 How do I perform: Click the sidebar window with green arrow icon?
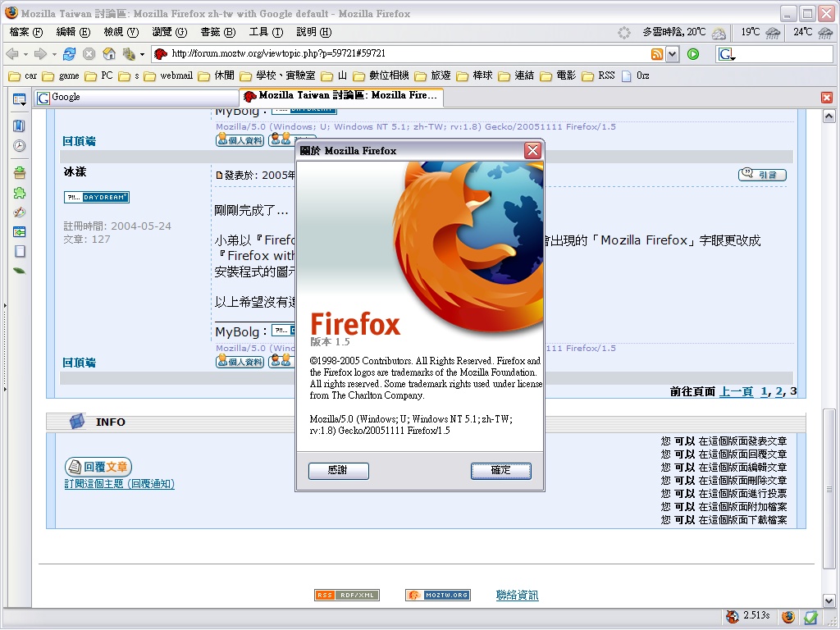tap(20, 232)
